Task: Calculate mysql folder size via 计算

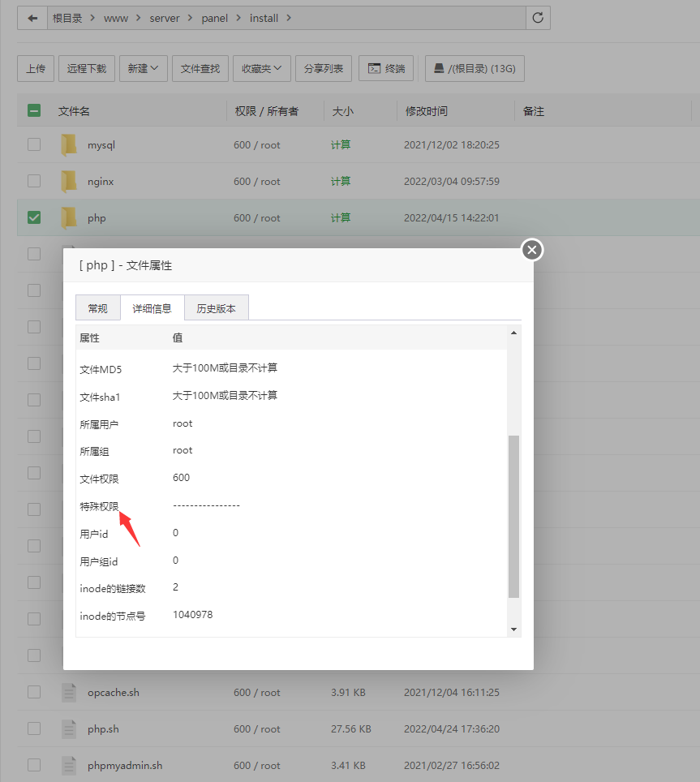Action: (x=341, y=144)
